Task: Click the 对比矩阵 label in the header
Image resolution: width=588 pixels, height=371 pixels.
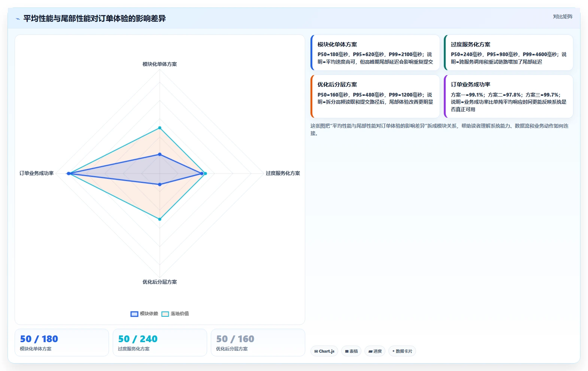Action: (563, 16)
